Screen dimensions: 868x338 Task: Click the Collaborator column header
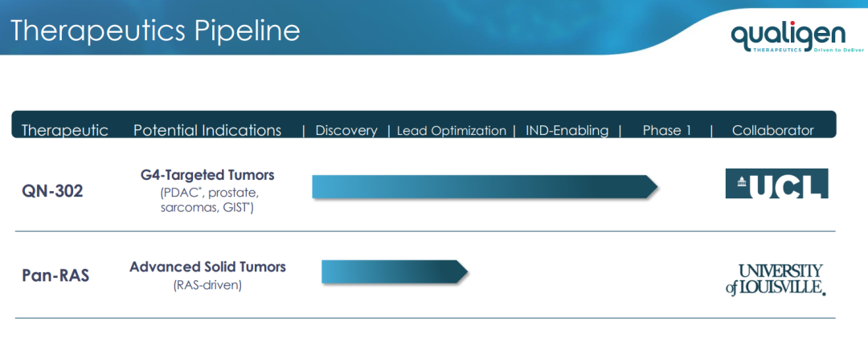(x=773, y=131)
